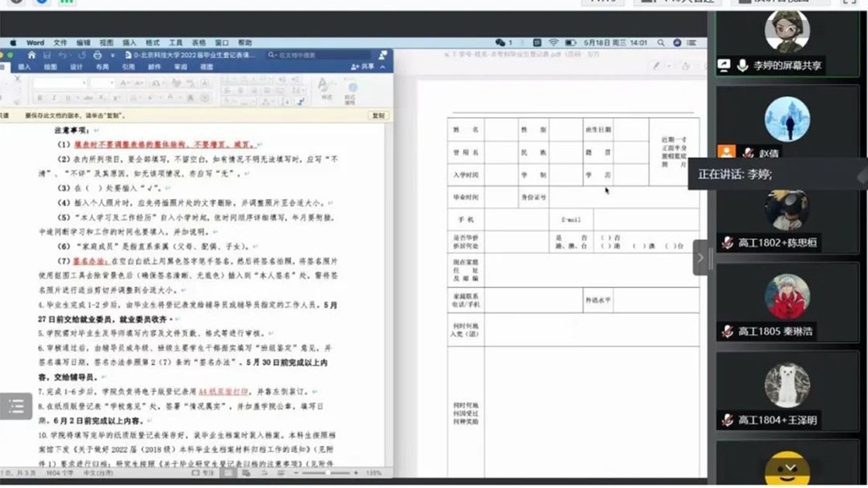Print the document via the printer icon
Screen dimensions: 868x488
(98, 55)
